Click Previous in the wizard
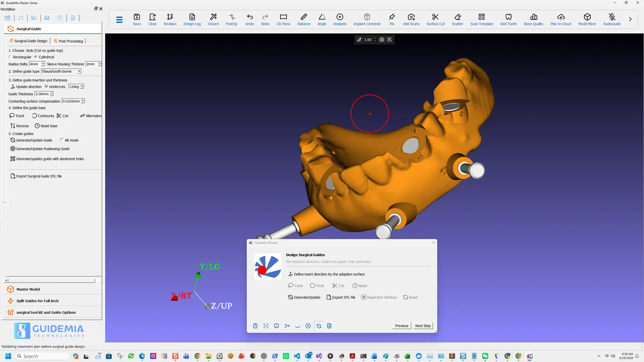This screenshot has width=644, height=362. point(401,326)
